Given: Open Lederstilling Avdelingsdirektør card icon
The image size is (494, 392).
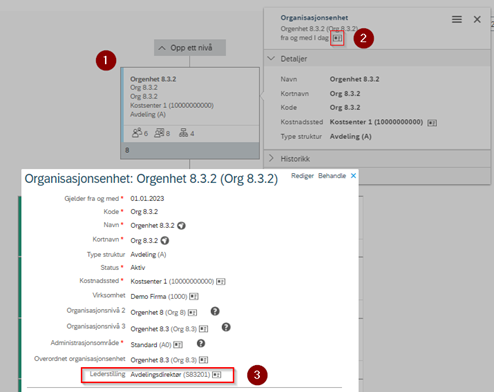Looking at the screenshot, I should pyautogui.click(x=217, y=375).
